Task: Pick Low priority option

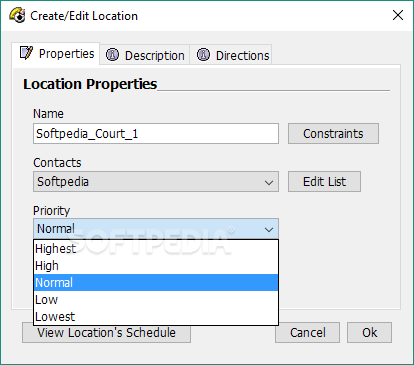Action: click(x=156, y=300)
